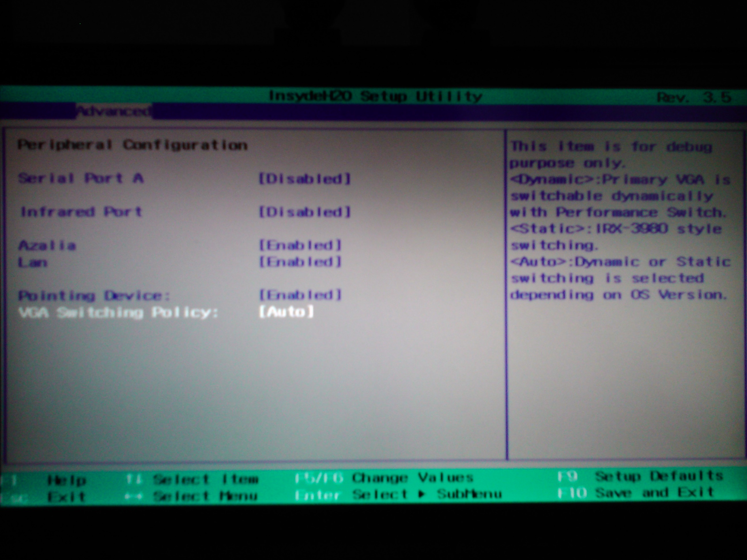Open Pointing Device Enabled value selector
Screen dimensions: 747x560
(x=300, y=295)
